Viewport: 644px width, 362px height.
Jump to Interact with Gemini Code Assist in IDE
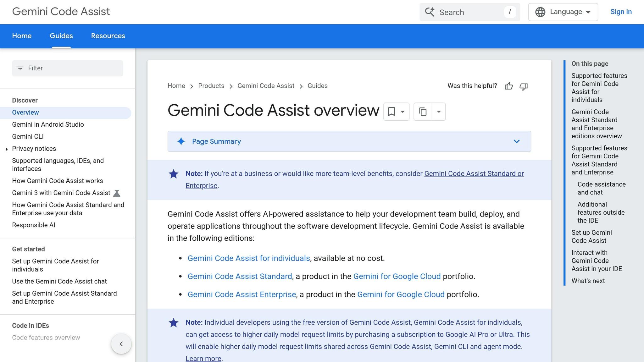tap(597, 261)
